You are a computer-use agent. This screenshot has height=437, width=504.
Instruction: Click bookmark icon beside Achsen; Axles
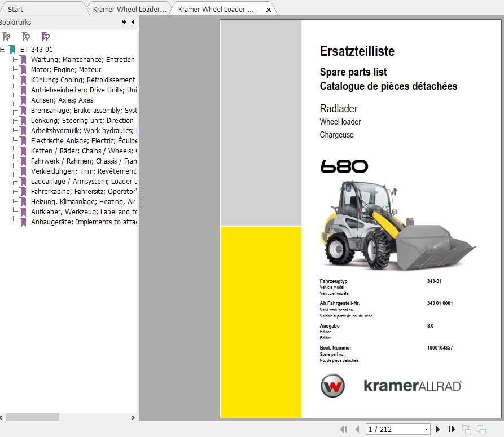[23, 100]
